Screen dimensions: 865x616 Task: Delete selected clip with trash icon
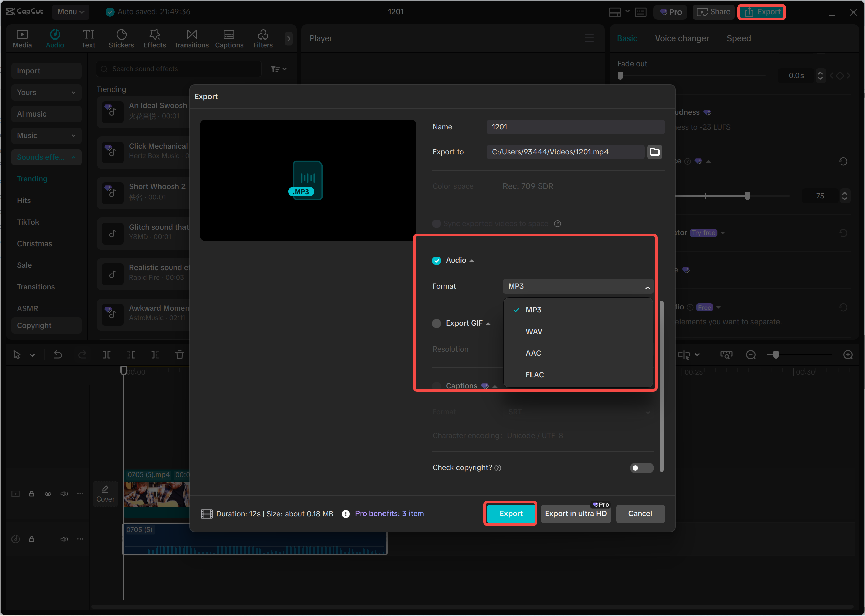tap(179, 354)
